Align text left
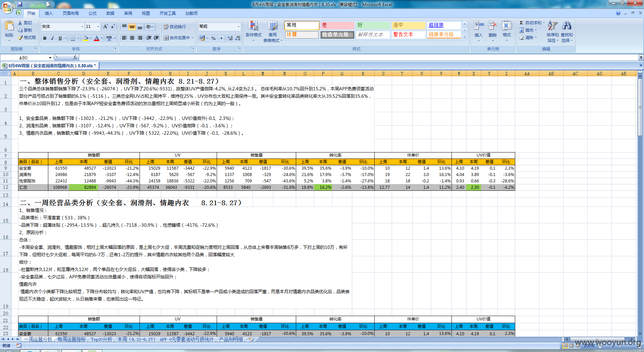 124,38
